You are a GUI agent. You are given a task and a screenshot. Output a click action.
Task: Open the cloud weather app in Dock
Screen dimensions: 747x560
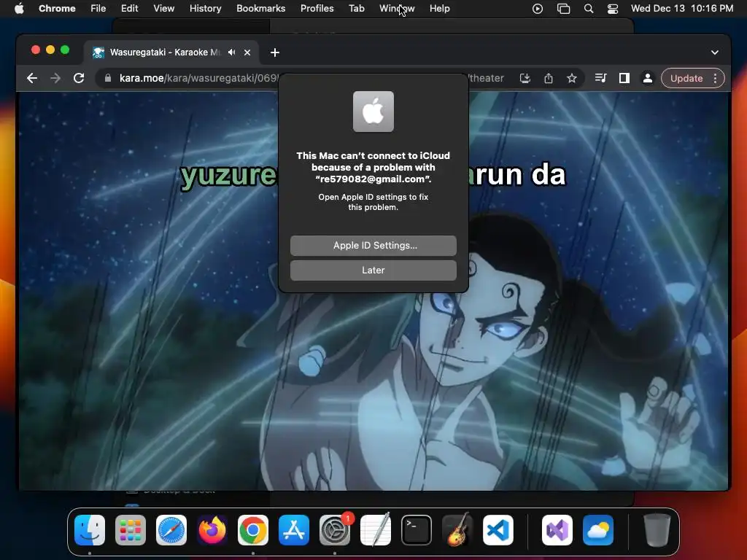598,530
